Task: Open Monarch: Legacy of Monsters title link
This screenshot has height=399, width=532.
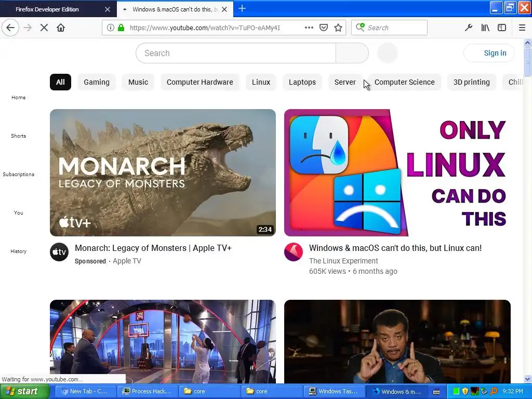Action: pos(153,248)
